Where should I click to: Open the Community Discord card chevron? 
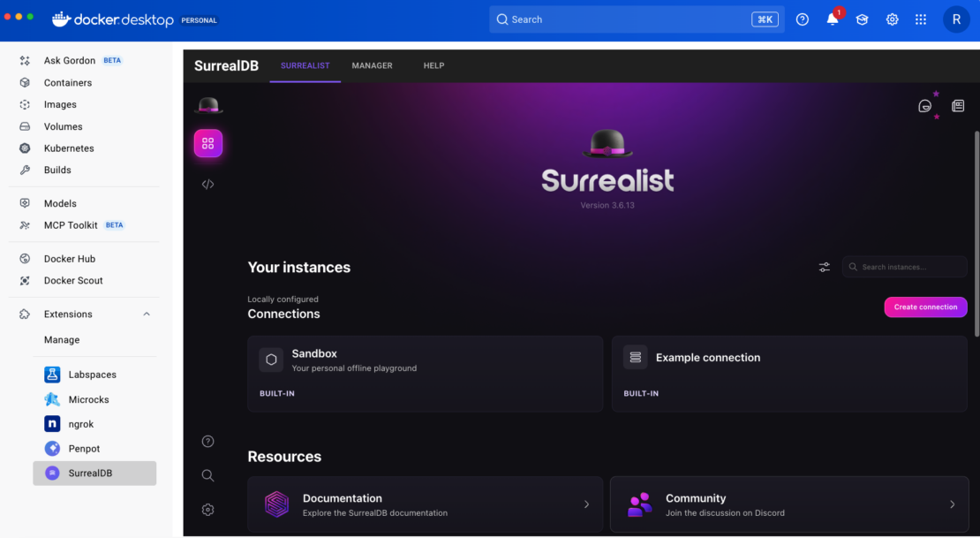951,504
